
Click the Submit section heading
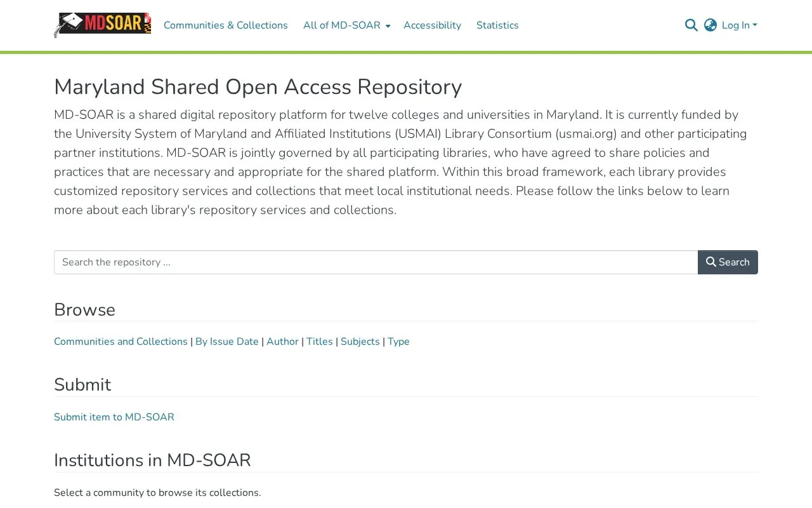(x=82, y=385)
